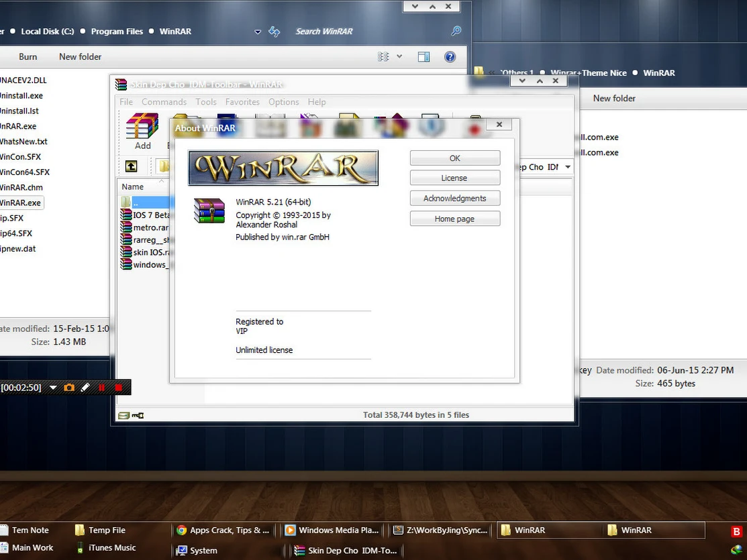Select UnRAR.exe file
The height and width of the screenshot is (560, 747).
(x=17, y=126)
